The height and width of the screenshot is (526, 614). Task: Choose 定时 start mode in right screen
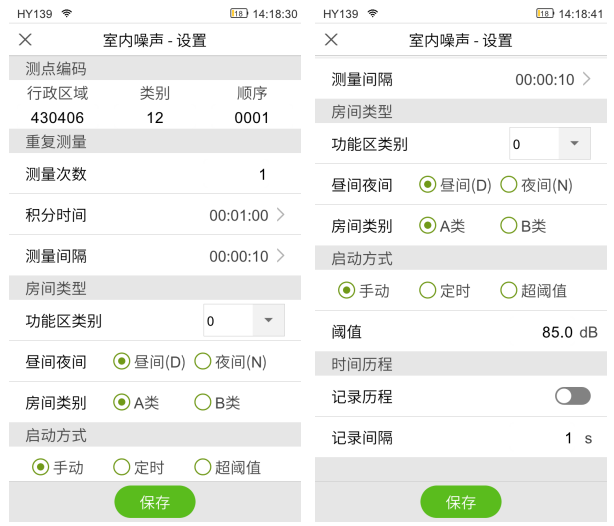pos(428,291)
